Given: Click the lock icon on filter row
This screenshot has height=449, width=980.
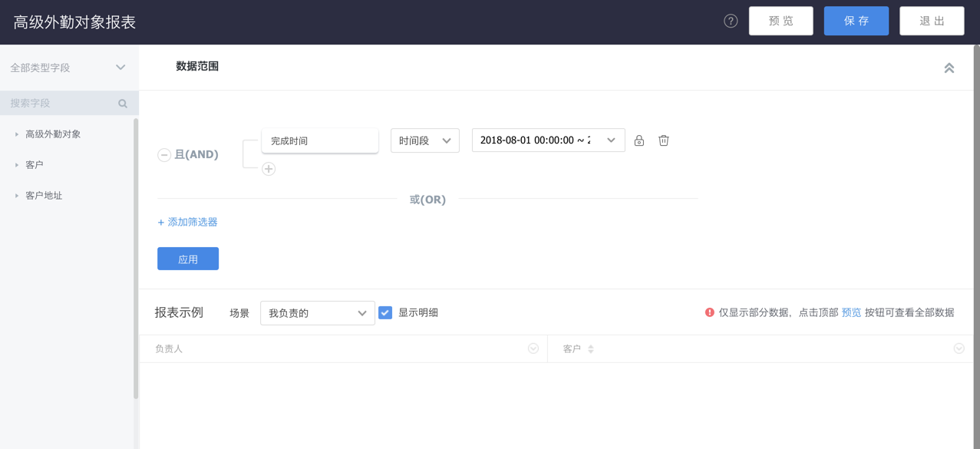Looking at the screenshot, I should click(x=639, y=140).
